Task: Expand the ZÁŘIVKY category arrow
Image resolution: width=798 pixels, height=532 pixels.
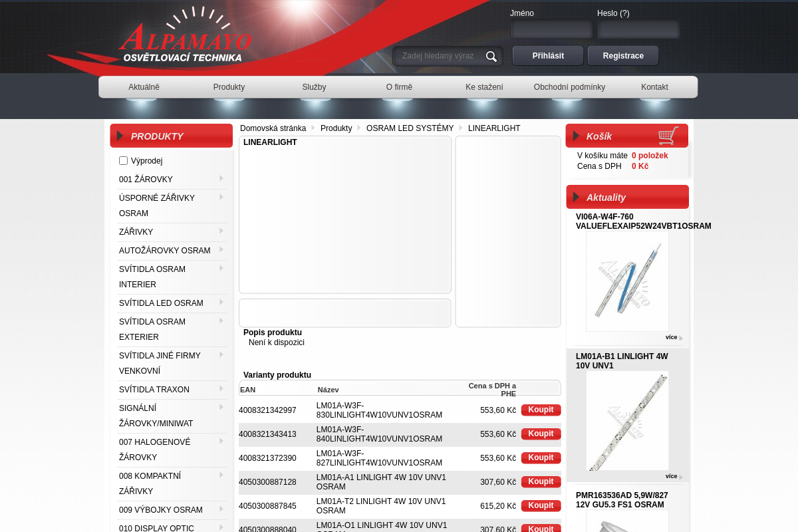Action: pos(221,231)
